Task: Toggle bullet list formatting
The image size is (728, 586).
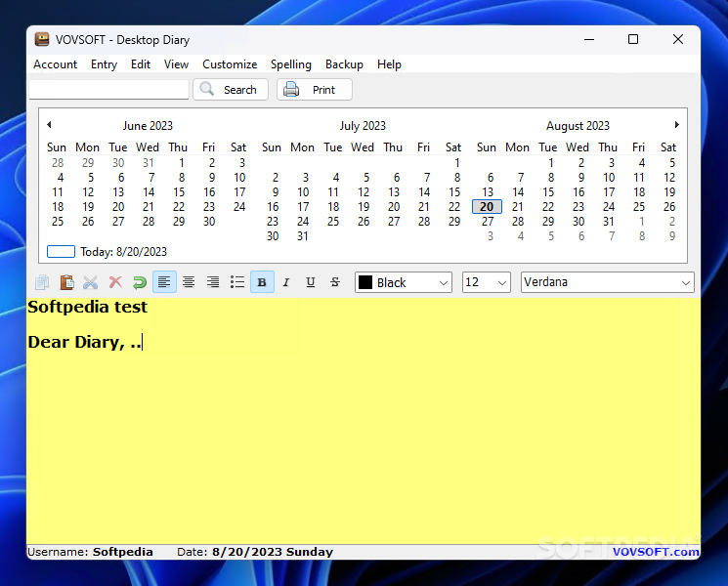Action: coord(237,282)
